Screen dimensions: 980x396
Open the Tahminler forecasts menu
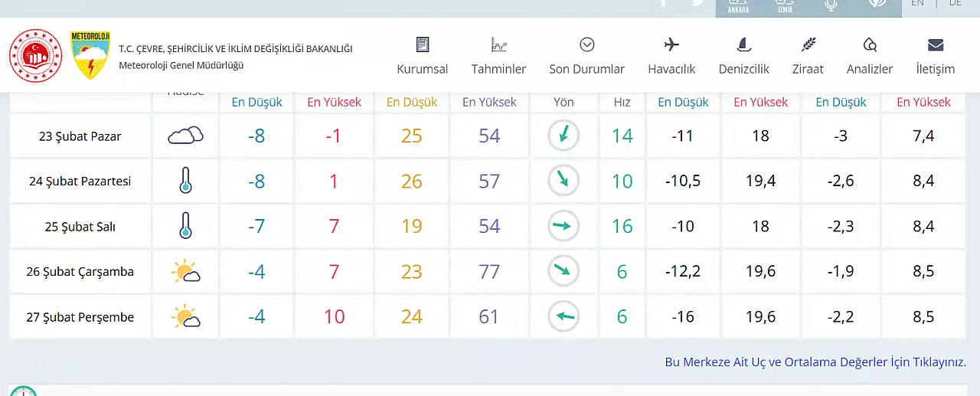(498, 56)
